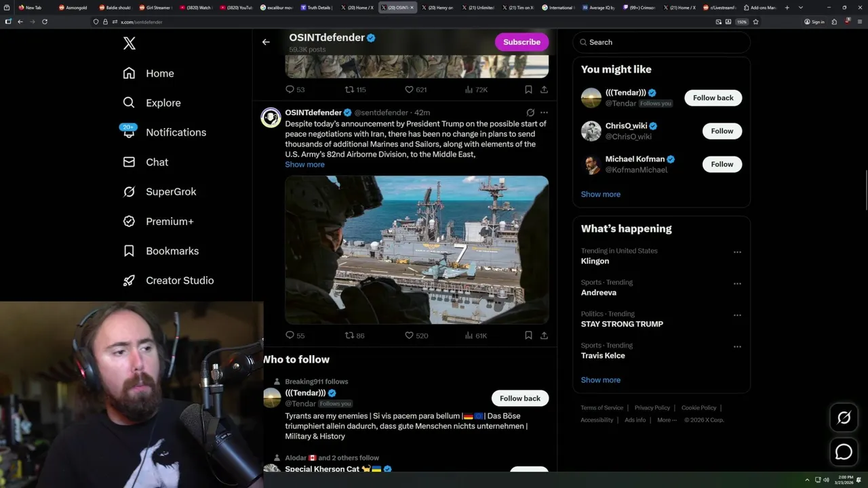Open Home in the sidebar
Viewport: 868px width, 488px height.
[148, 73]
